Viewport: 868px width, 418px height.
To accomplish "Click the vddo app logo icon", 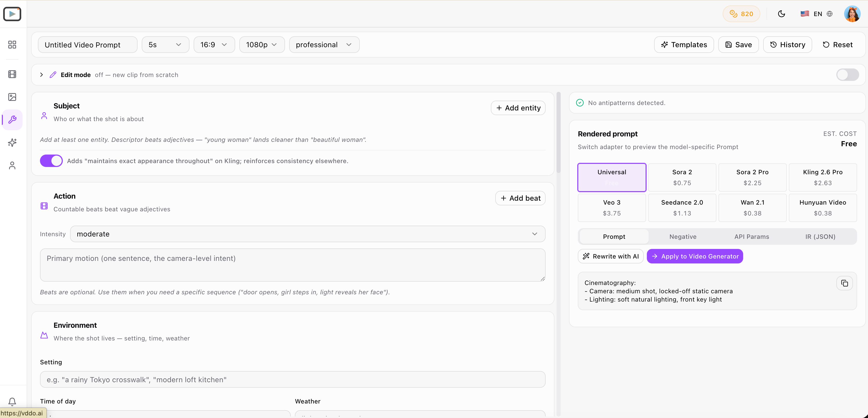I will [12, 14].
